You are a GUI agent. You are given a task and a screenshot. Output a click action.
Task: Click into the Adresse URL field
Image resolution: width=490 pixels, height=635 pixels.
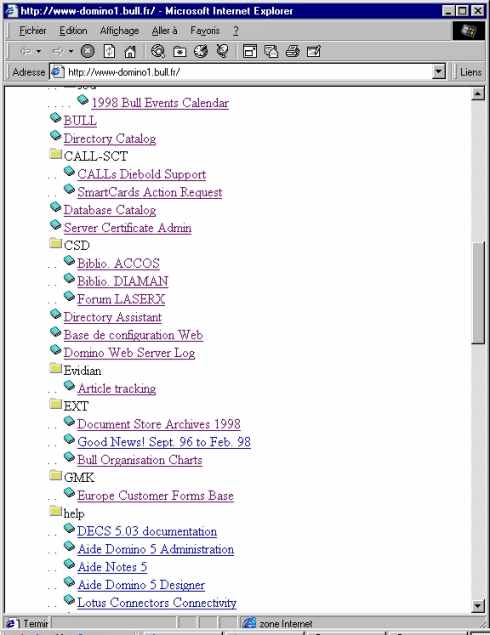click(247, 72)
